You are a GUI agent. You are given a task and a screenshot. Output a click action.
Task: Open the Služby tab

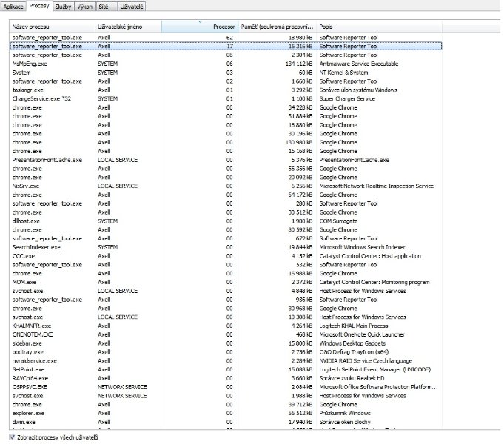tap(63, 7)
